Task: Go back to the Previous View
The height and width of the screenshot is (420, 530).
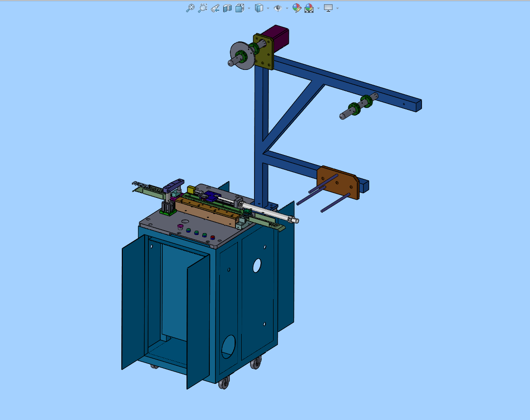Action: (215, 8)
